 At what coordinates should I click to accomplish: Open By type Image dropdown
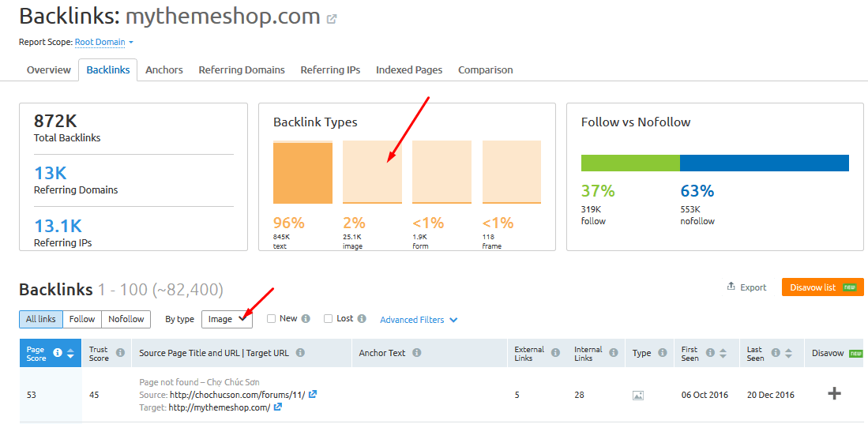[x=227, y=320]
